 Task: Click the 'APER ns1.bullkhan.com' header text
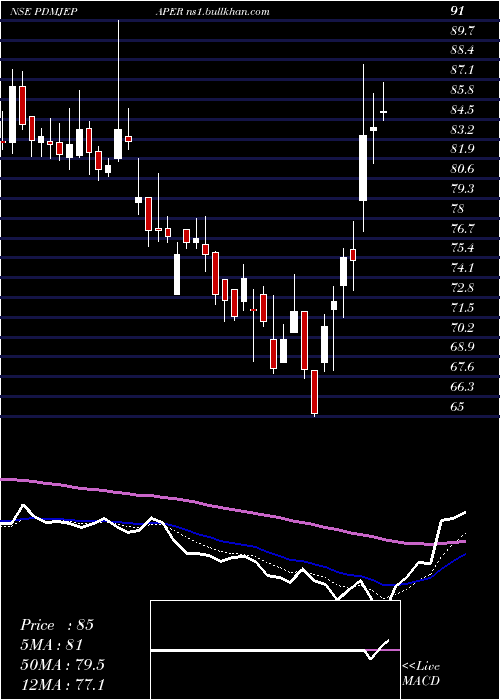tap(212, 11)
